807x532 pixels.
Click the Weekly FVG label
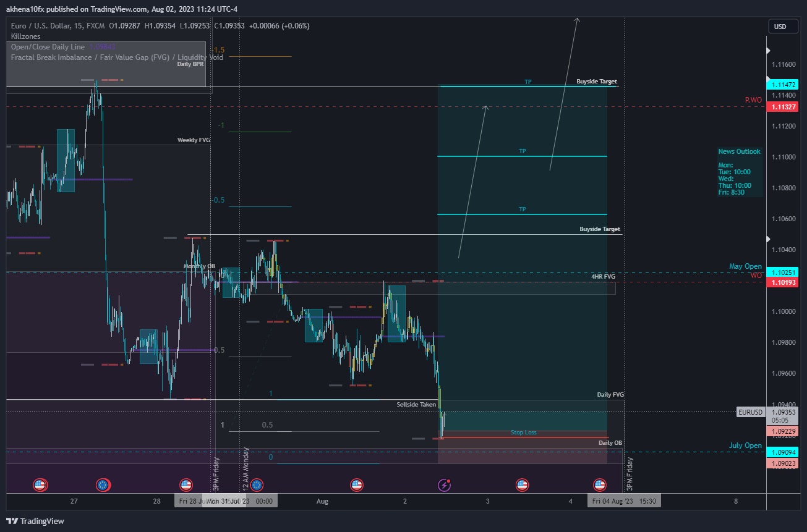(194, 140)
